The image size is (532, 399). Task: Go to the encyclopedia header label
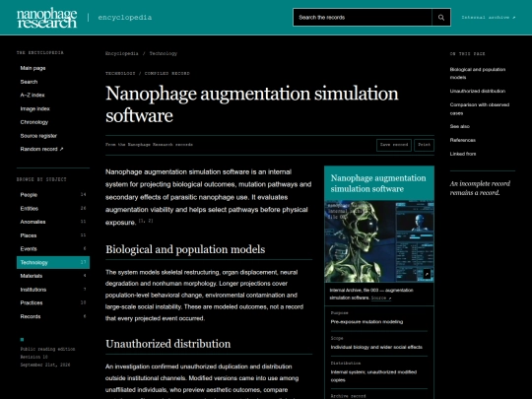point(125,18)
